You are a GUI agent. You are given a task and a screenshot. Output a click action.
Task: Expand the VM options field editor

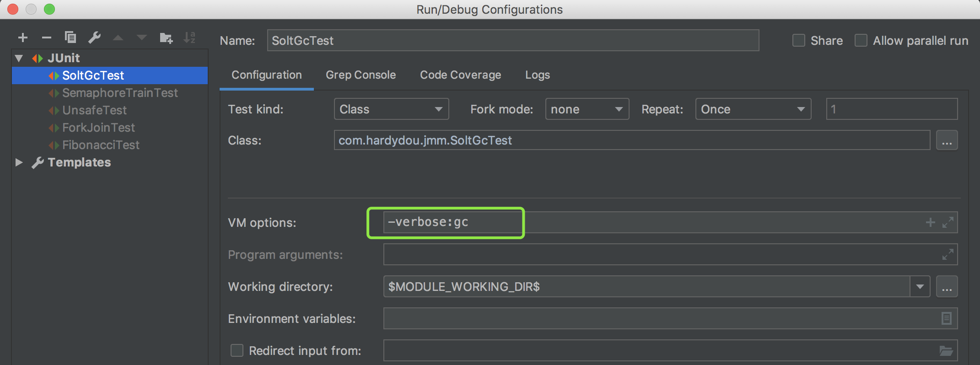click(x=948, y=222)
